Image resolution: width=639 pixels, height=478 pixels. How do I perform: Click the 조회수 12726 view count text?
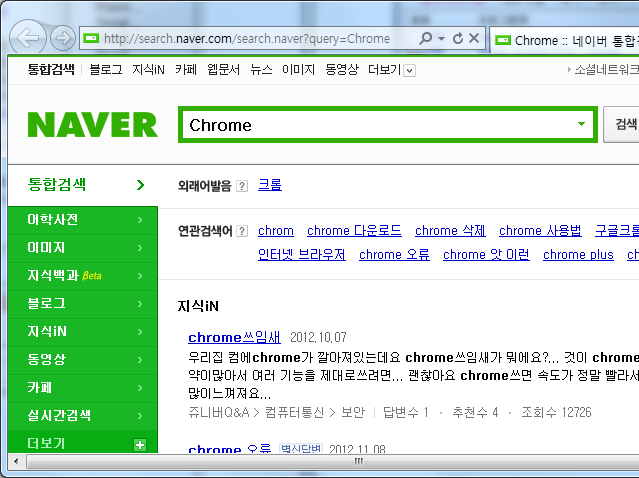click(x=556, y=412)
